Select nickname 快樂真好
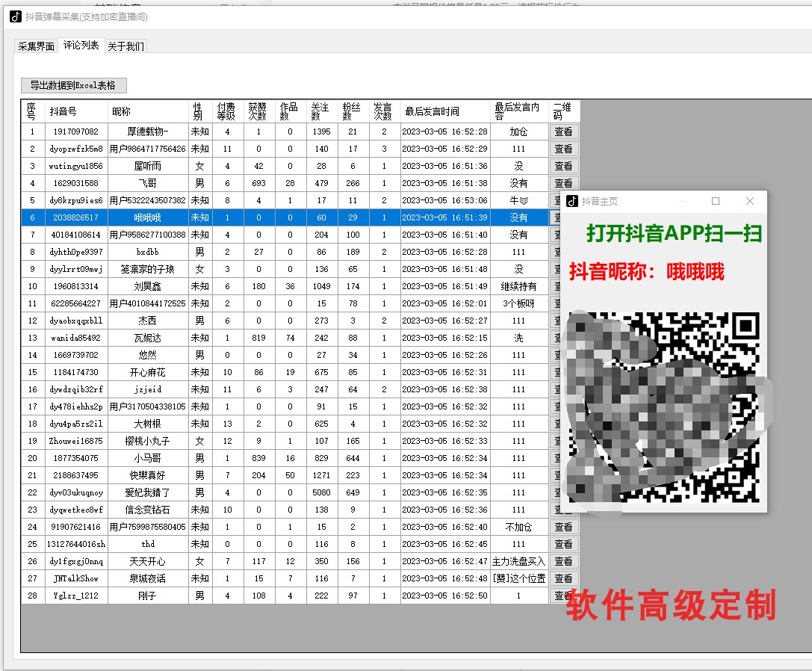812x671 pixels. pos(148,475)
